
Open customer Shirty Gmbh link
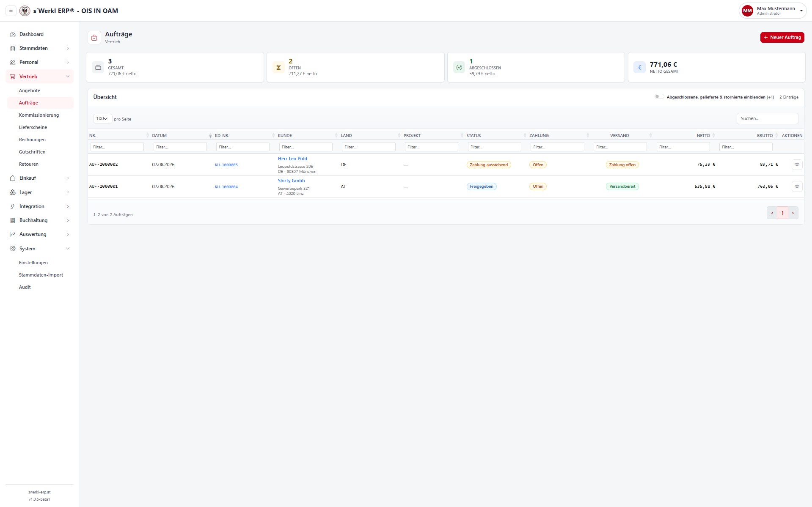[291, 181]
